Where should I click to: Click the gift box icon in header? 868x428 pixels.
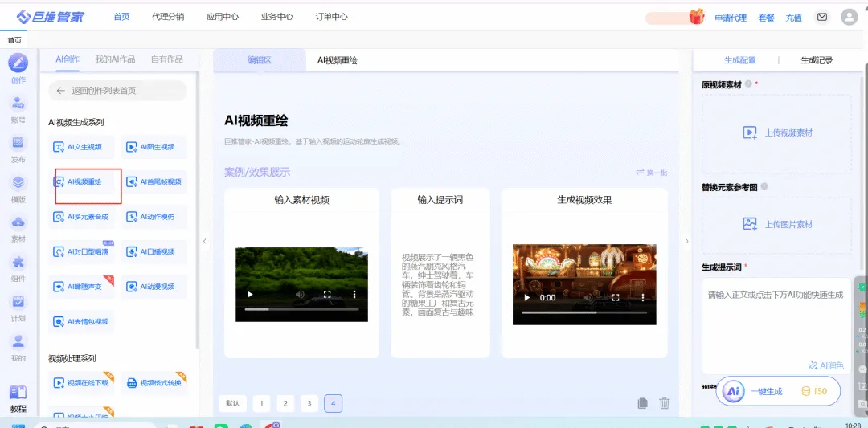pos(696,17)
